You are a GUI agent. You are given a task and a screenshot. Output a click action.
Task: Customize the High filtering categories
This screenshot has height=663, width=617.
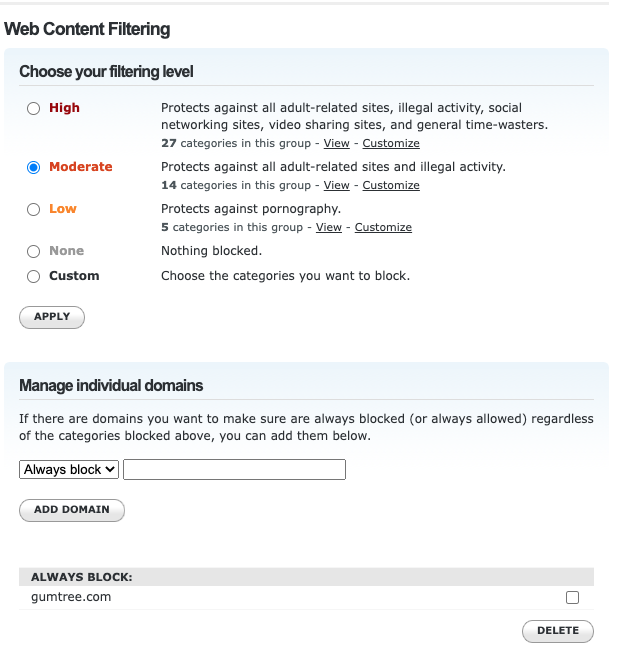pos(391,144)
